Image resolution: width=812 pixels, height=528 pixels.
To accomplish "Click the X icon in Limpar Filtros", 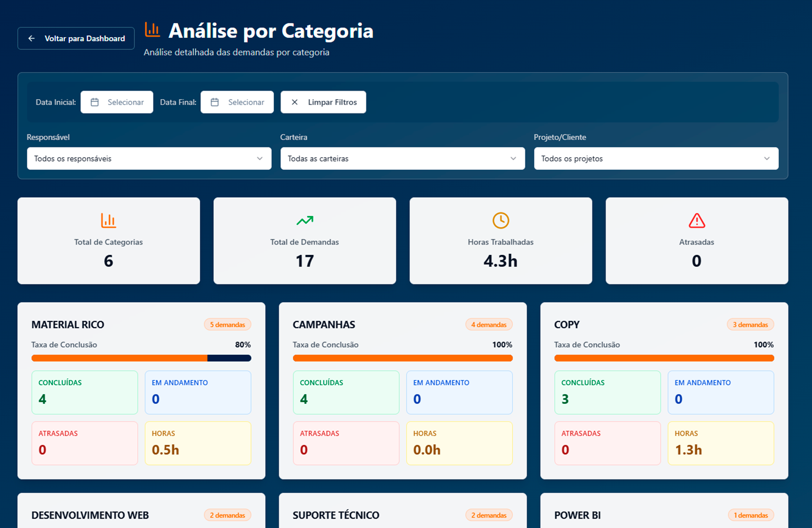I will 295,102.
